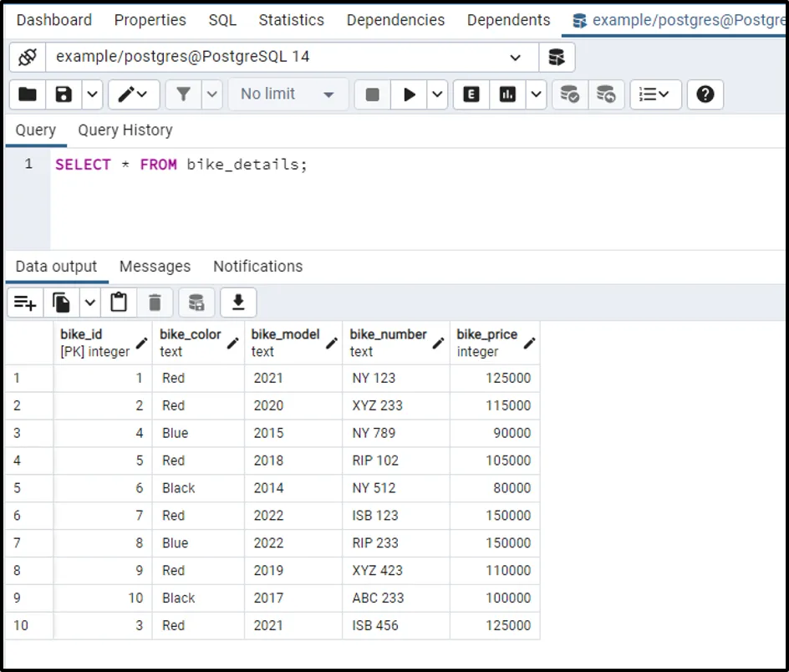Click into the SQL query editor line
This screenshot has width=789, height=672.
click(x=334, y=165)
